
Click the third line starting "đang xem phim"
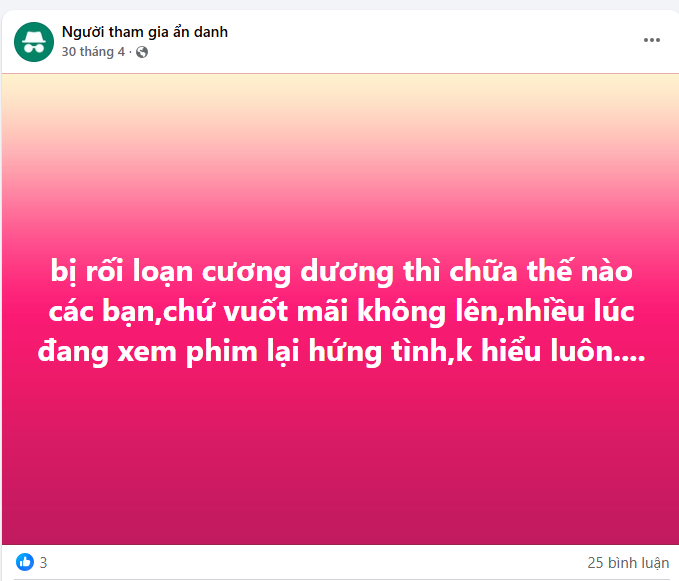coord(342,352)
